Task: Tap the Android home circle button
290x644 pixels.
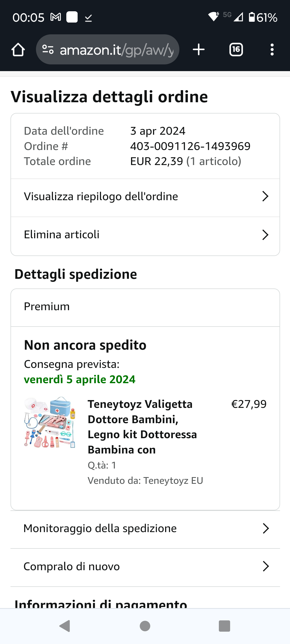Action: tap(145, 626)
